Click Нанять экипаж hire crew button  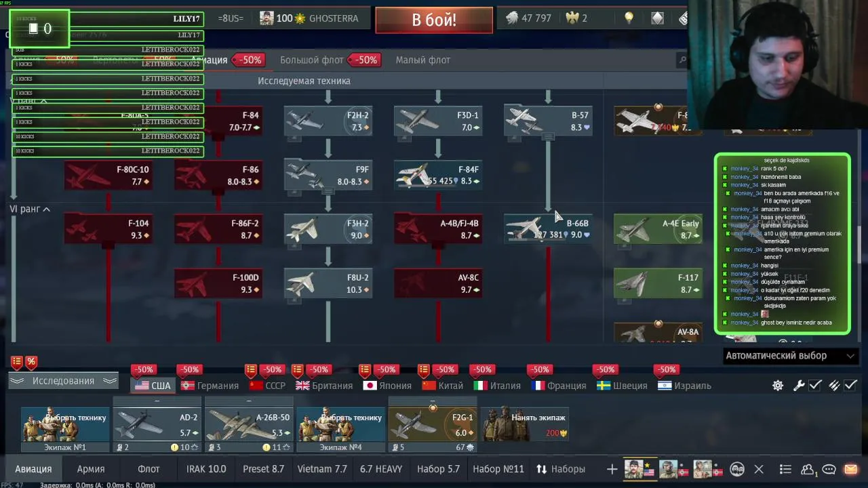click(524, 425)
